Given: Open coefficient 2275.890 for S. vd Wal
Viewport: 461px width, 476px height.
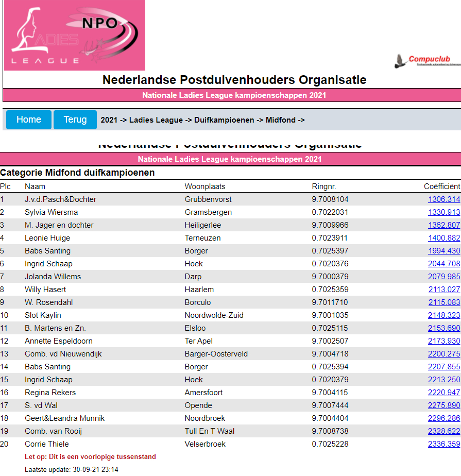Looking at the screenshot, I should pos(444,405).
